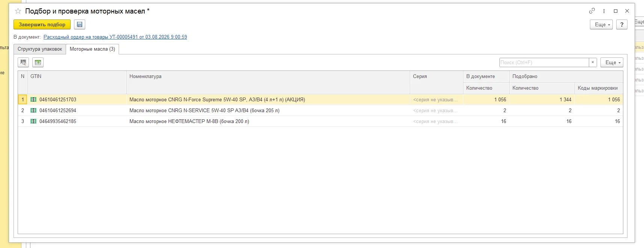Click the Серия cell of the НЕФТЕМАСТЕР row
This screenshot has height=248, width=644.
(436, 121)
